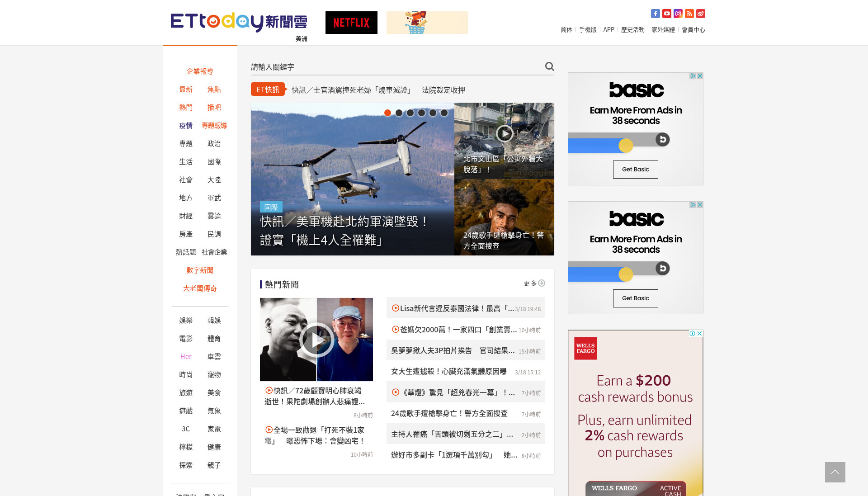This screenshot has width=868, height=496.
Task: Open 歷史活動 link
Action: [632, 30]
